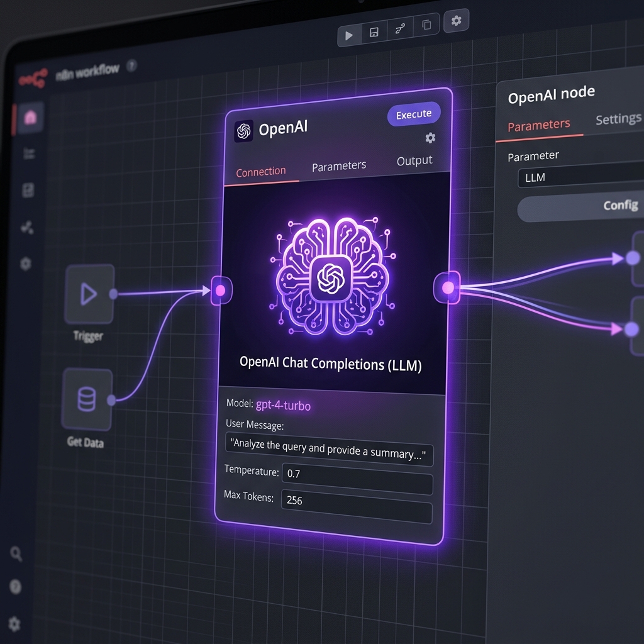Viewport: 644px width, 644px height.
Task: Go to Home in the left sidebar
Action: point(31,118)
